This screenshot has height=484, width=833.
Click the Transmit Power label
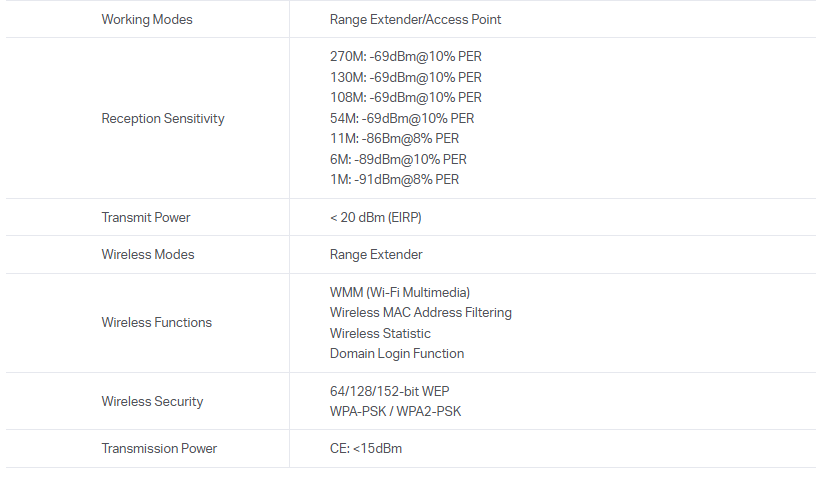(x=146, y=218)
